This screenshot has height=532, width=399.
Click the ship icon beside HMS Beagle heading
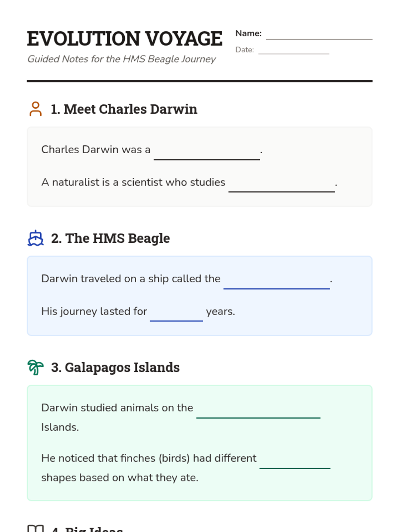click(36, 238)
